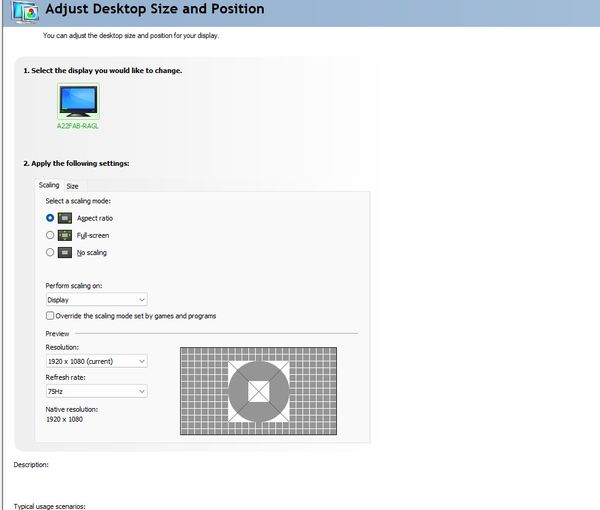600x510 pixels.
Task: Click the Aspect ratio mode icon
Action: point(65,218)
